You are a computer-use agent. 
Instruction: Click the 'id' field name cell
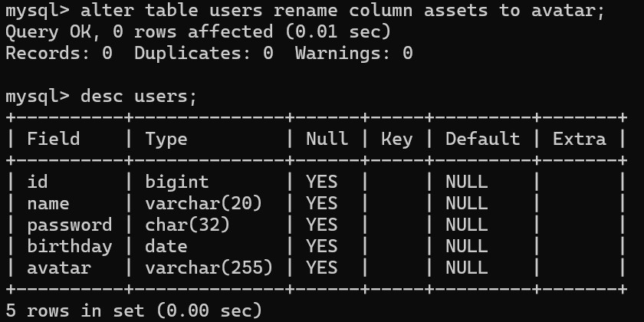pyautogui.click(x=37, y=182)
